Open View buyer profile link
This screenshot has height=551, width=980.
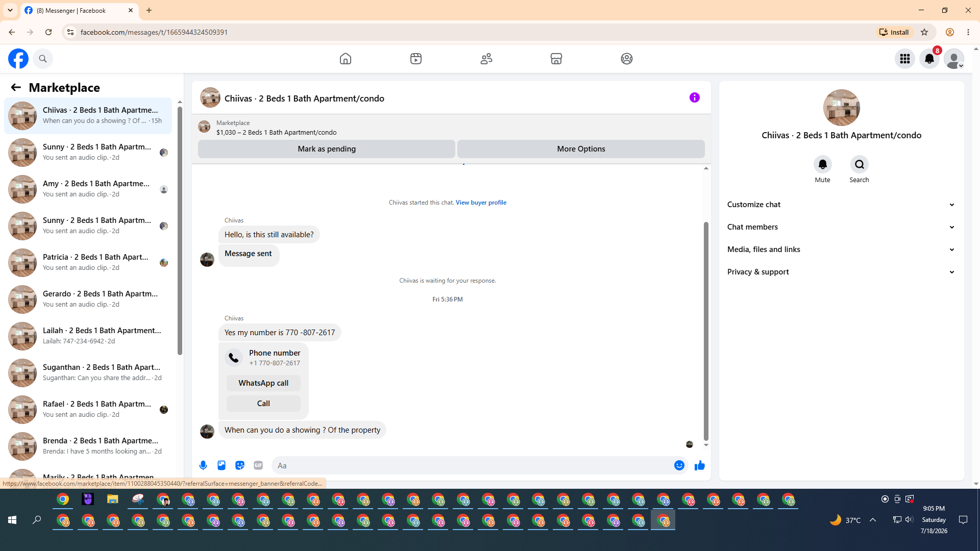pyautogui.click(x=481, y=203)
